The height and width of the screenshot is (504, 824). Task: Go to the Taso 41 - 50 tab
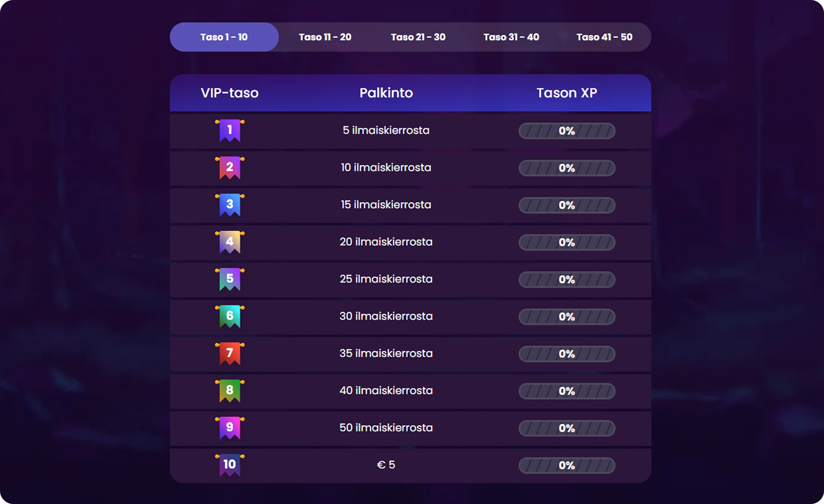(604, 37)
